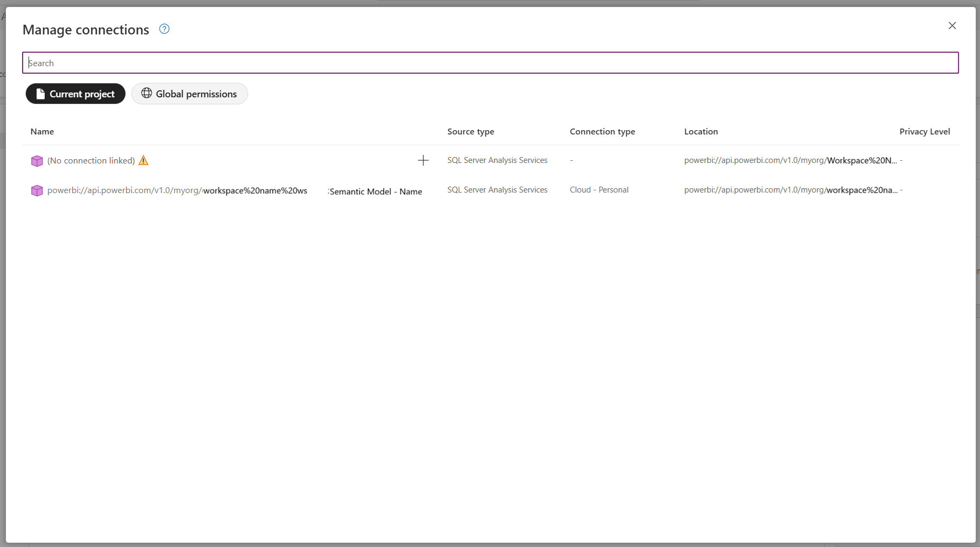Click the warning icon beside No connection linked

[143, 160]
